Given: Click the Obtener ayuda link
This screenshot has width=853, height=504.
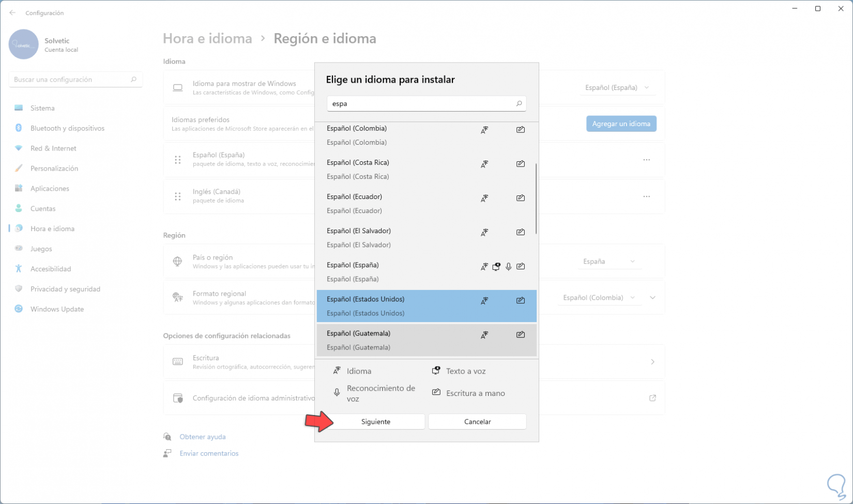Looking at the screenshot, I should pyautogui.click(x=203, y=437).
